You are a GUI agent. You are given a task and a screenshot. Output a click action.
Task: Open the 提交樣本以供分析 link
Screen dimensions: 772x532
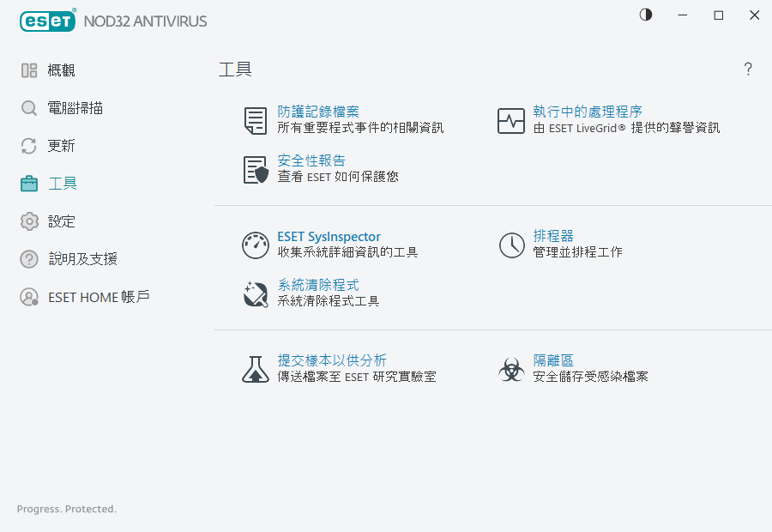[x=332, y=360]
